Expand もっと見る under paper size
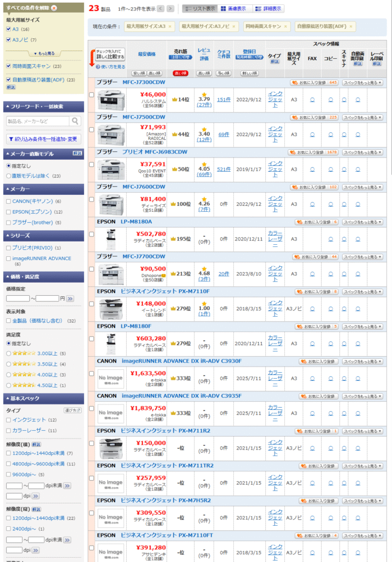The image size is (392, 562). pos(44,53)
